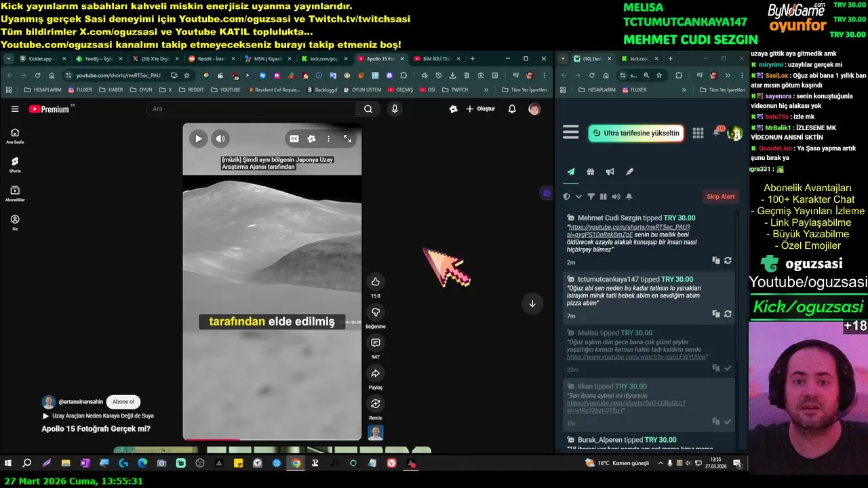The width and height of the screenshot is (868, 488).
Task: Open the YouTube hamburger guide menu
Action: tap(15, 109)
